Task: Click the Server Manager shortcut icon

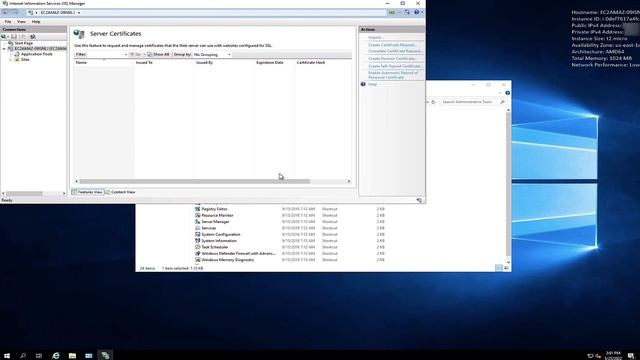Action: pyautogui.click(x=198, y=222)
